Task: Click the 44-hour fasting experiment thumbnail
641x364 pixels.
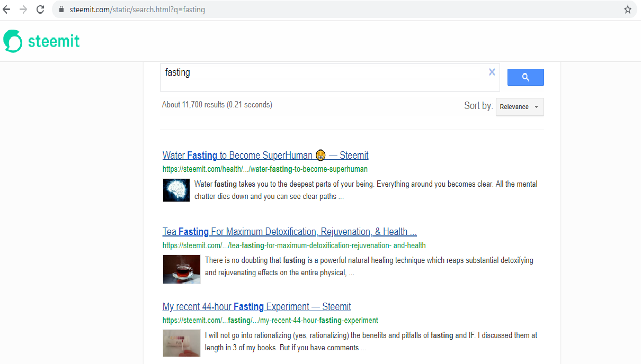Action: click(181, 343)
